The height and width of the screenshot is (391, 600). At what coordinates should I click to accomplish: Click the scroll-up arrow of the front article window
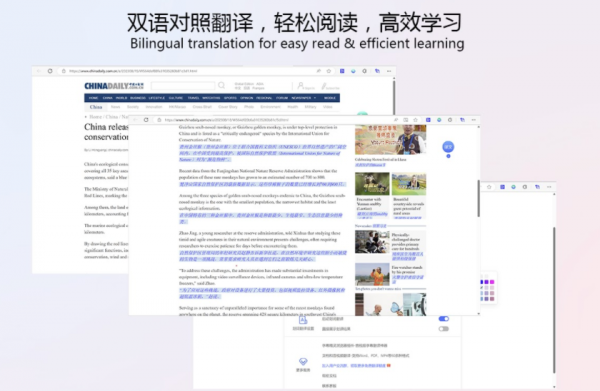click(478, 127)
